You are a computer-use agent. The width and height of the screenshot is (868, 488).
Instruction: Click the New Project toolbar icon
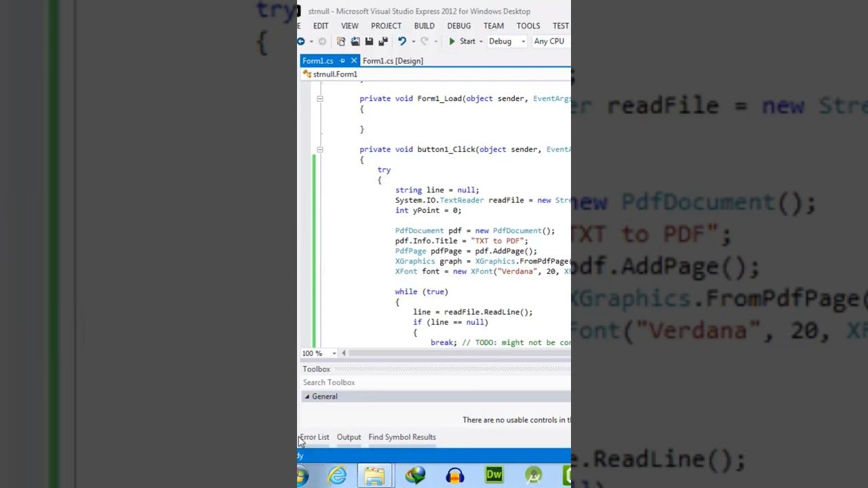(341, 41)
